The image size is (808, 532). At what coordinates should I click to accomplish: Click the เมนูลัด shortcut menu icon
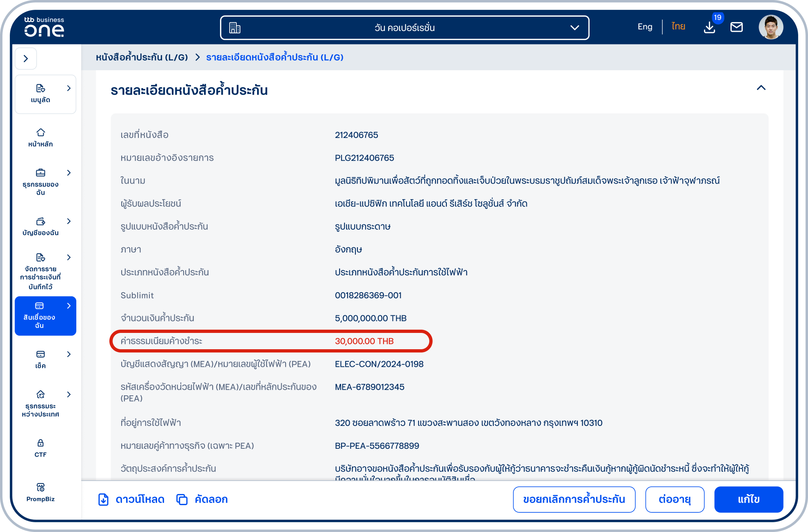pos(40,88)
